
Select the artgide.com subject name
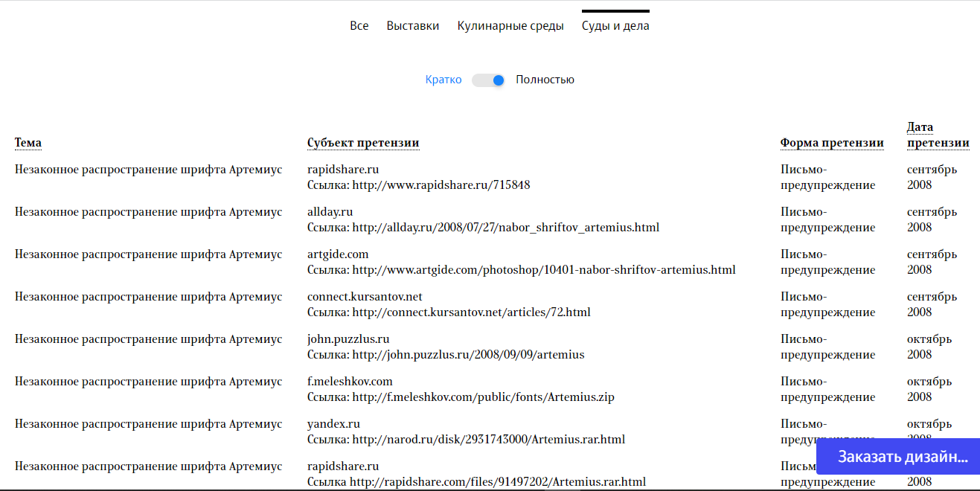(338, 254)
